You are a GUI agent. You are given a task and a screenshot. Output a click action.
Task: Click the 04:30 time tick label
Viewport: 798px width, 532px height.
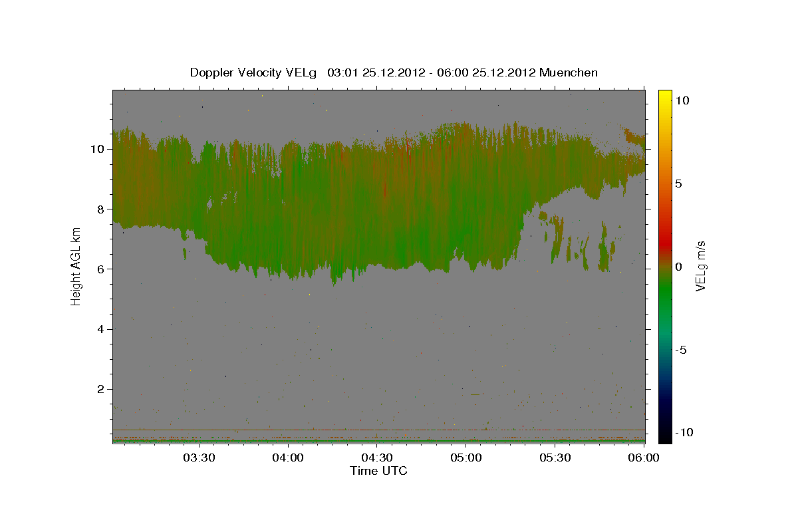(x=377, y=458)
